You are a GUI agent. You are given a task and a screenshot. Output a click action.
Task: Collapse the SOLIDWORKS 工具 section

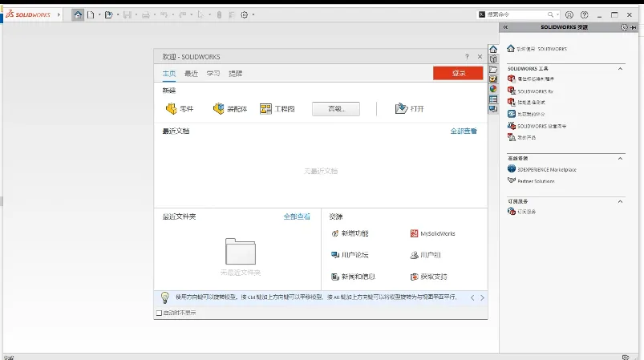tap(620, 68)
